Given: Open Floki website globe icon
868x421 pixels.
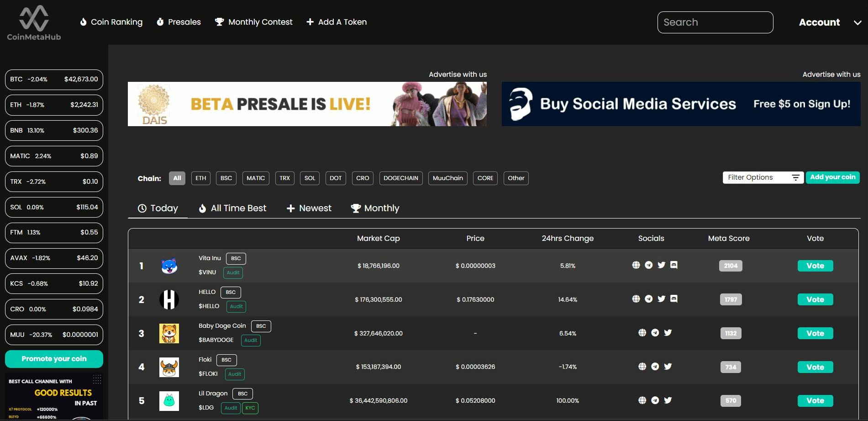Looking at the screenshot, I should coord(642,366).
